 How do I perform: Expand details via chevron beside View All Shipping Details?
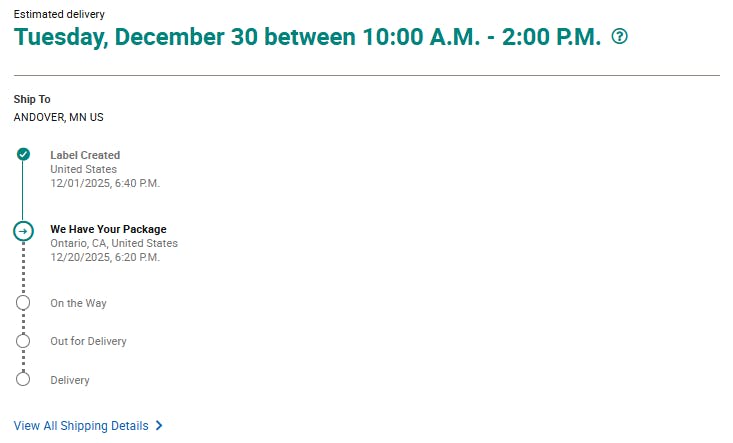159,426
